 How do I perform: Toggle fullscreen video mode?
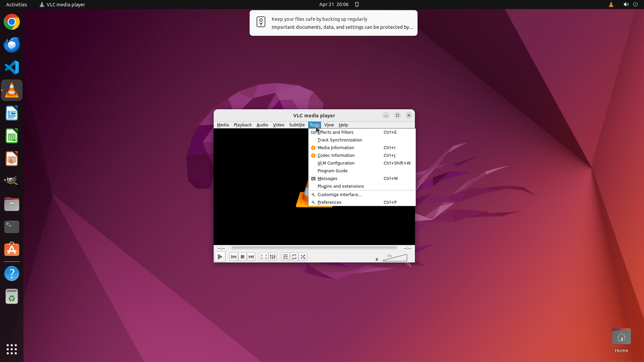point(264,257)
